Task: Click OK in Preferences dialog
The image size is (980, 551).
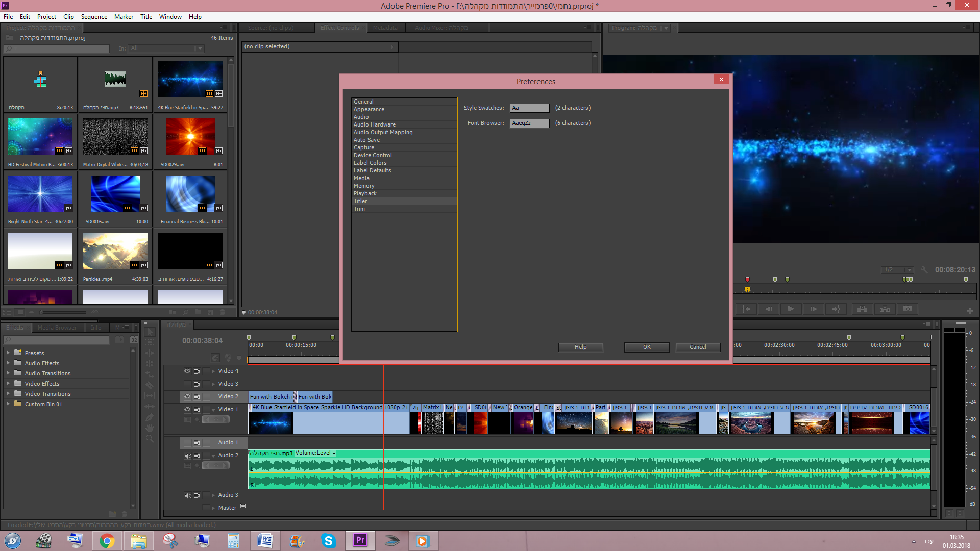Action: tap(647, 347)
